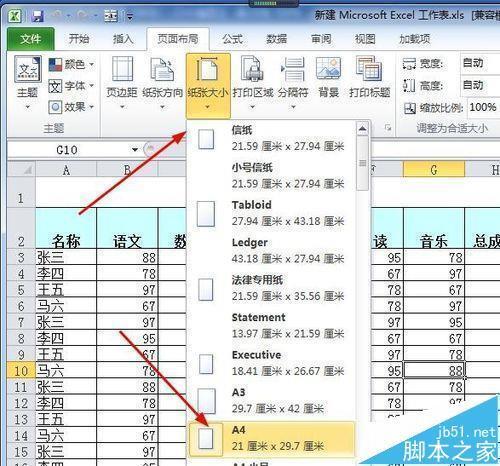Image resolution: width=500 pixels, height=466 pixels.
Task: Open the Breaks (分隔符) menu
Action: pos(293,83)
